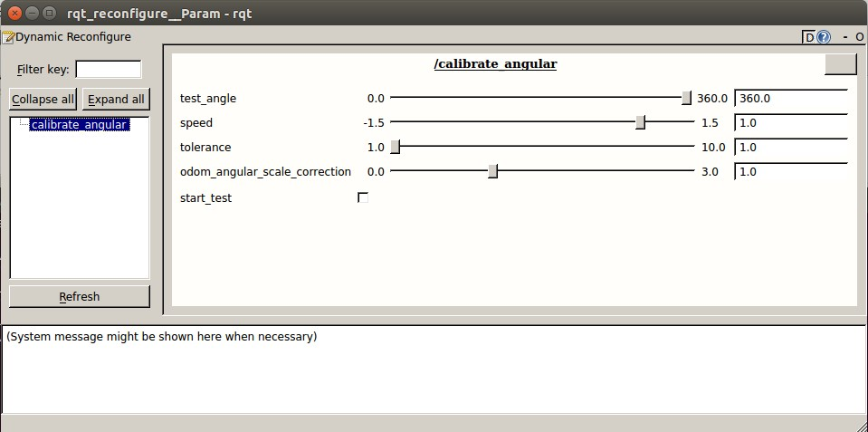Enable the start_test checkbox
The width and height of the screenshot is (868, 432).
pyautogui.click(x=363, y=197)
